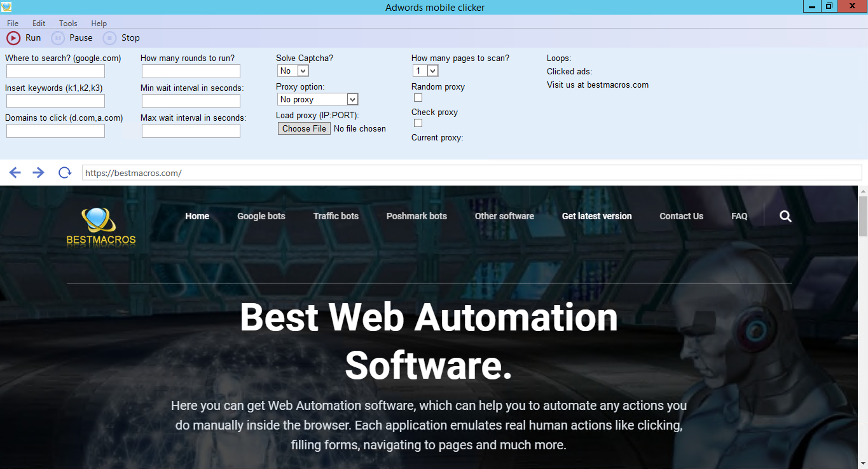Expand the Proxy option combo box
Viewport: 868px width, 469px height.
click(x=318, y=99)
